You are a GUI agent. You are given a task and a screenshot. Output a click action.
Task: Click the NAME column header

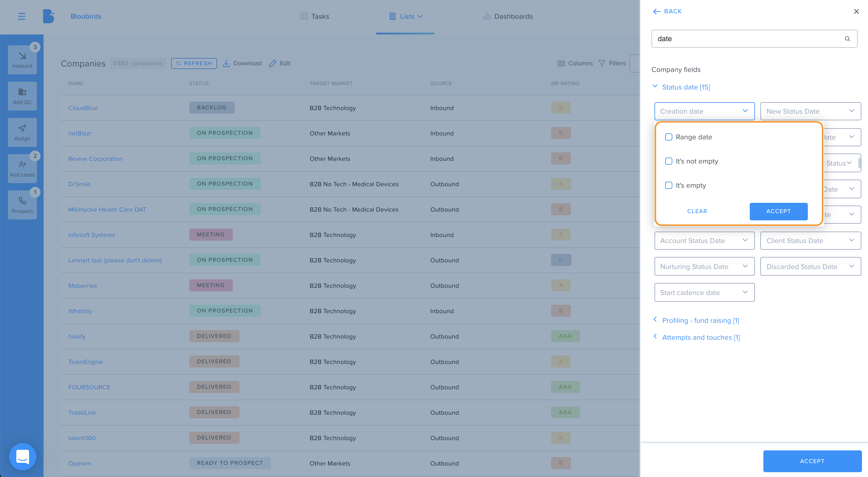(76, 83)
